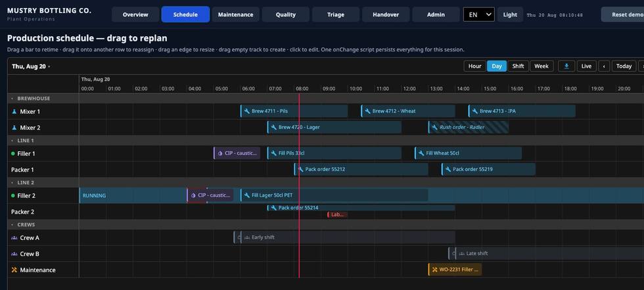The height and width of the screenshot is (290, 644).
Task: Click the Musty Bottling Co. logo title
Action: pos(49,11)
